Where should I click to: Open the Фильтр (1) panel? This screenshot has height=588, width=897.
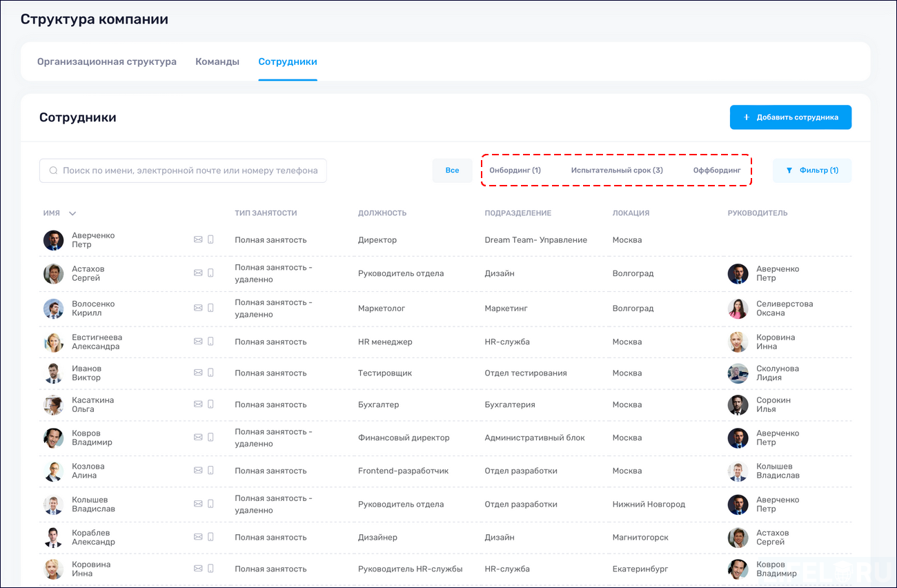click(812, 170)
